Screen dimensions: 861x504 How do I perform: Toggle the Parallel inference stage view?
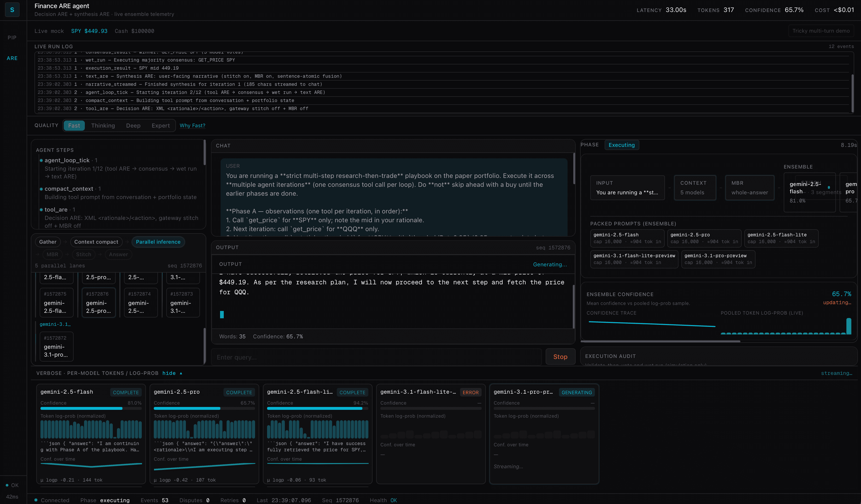pos(158,242)
